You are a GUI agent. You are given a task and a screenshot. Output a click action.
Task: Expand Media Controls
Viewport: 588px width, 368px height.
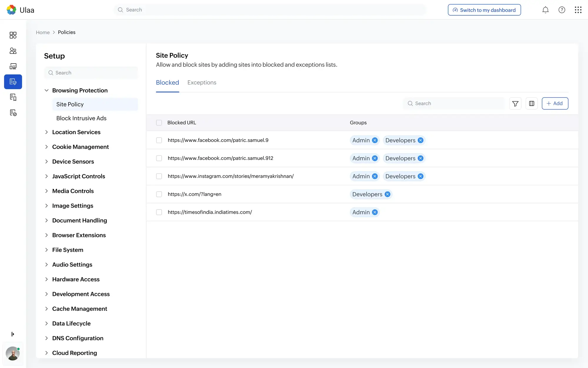[46, 191]
